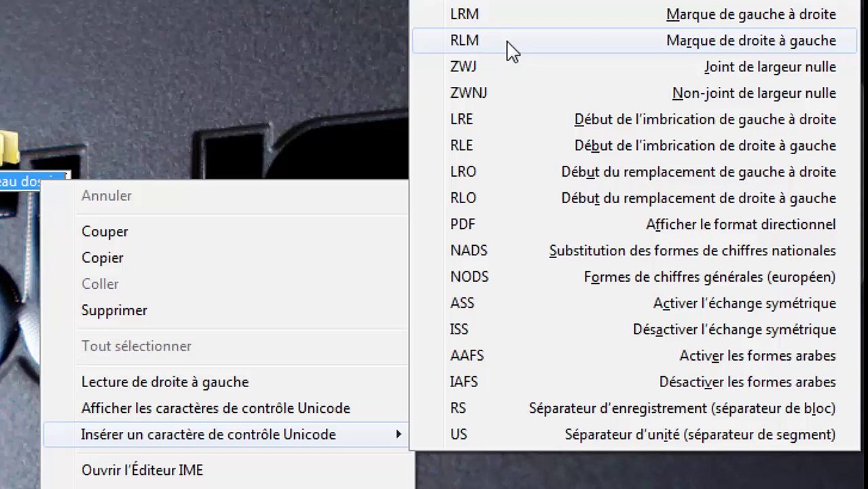This screenshot has width=868, height=489.
Task: Select RLE Début de l'imbrication droite à gauche
Action: pyautogui.click(x=634, y=146)
